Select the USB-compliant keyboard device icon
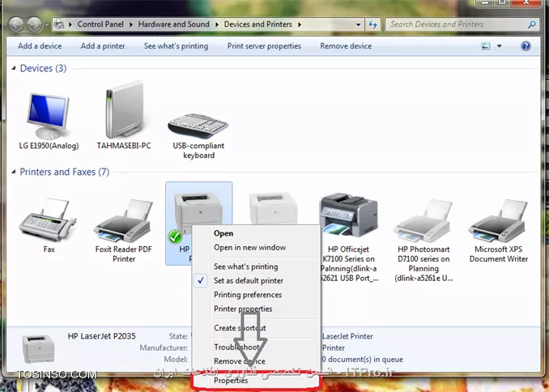The width and height of the screenshot is (549, 392). 198,126
